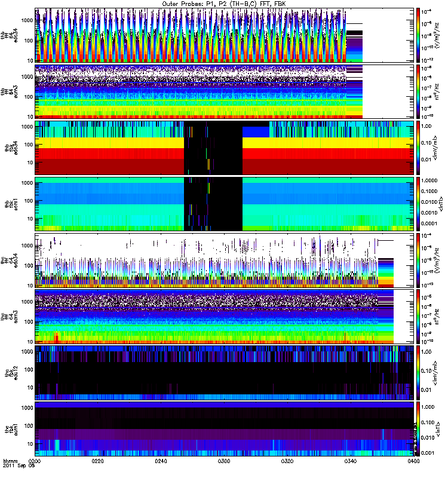Viewport: 448px width, 478px height.
Task: Click the '0240' time axis label
Action: pyautogui.click(x=161, y=461)
